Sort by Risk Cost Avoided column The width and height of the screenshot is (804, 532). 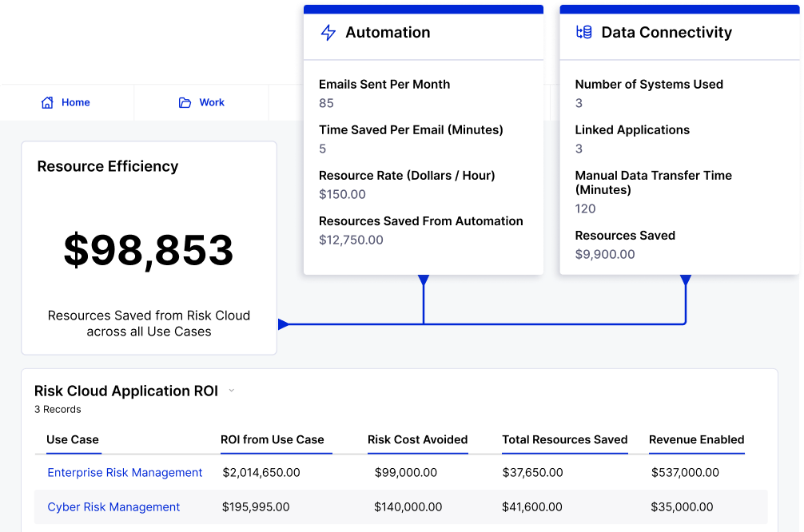coord(417,440)
